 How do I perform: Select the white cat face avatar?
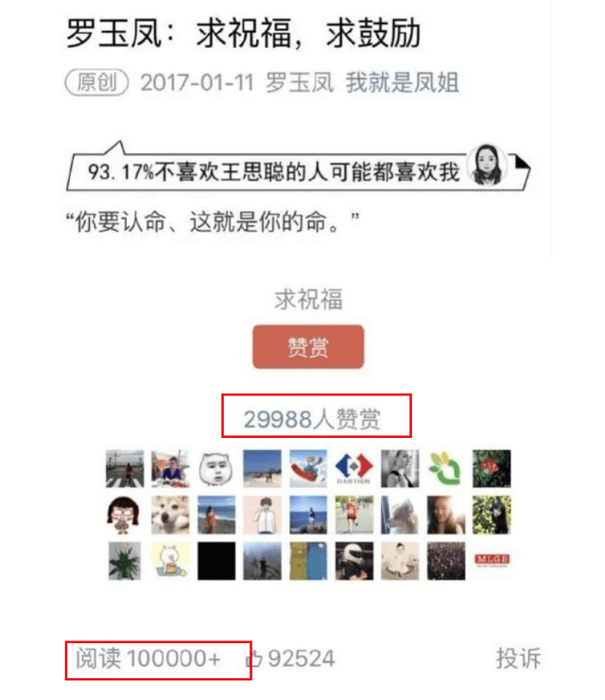(x=216, y=468)
